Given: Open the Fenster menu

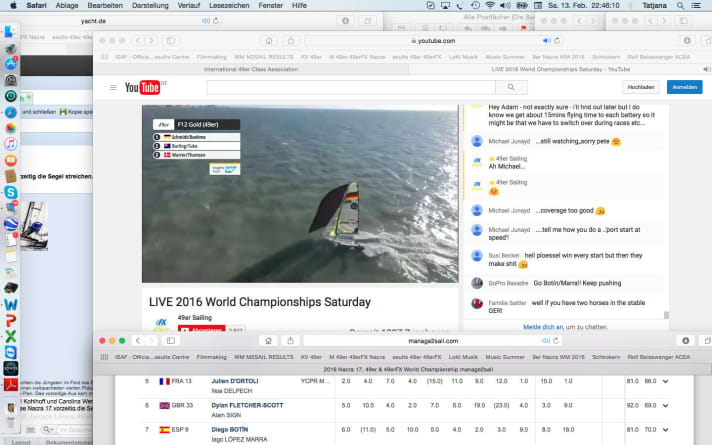Looking at the screenshot, I should point(271,5).
